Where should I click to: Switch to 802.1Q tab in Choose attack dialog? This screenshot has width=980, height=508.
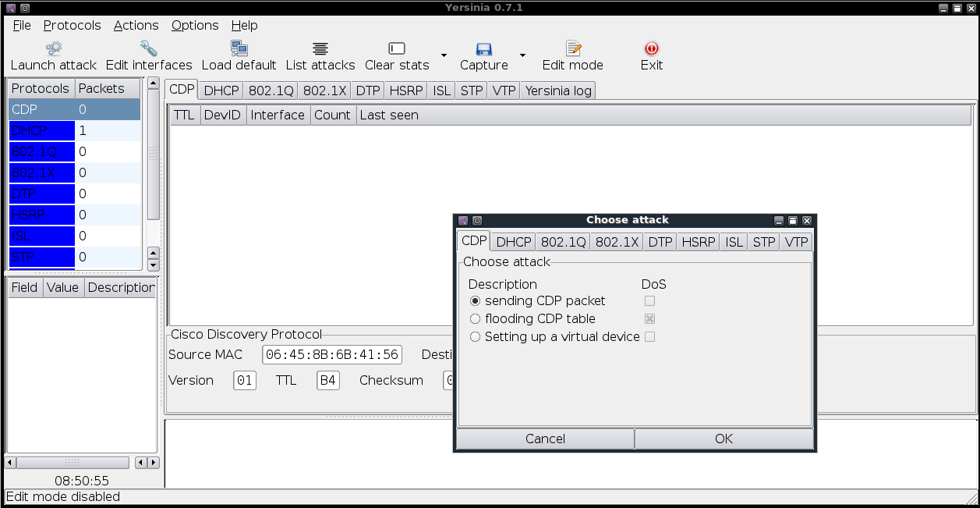[x=563, y=242]
